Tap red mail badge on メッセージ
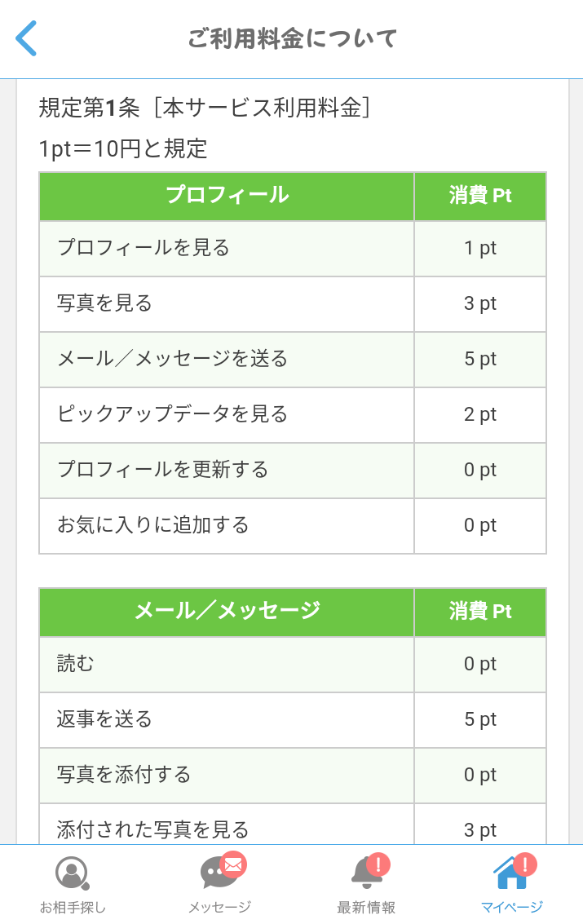The height and width of the screenshot is (924, 583). point(233,864)
